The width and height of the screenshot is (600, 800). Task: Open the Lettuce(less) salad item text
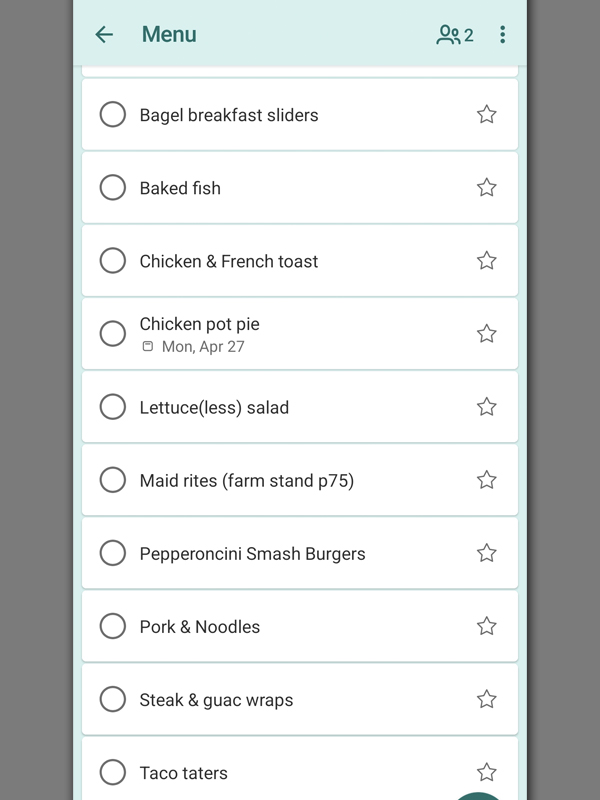click(x=214, y=408)
